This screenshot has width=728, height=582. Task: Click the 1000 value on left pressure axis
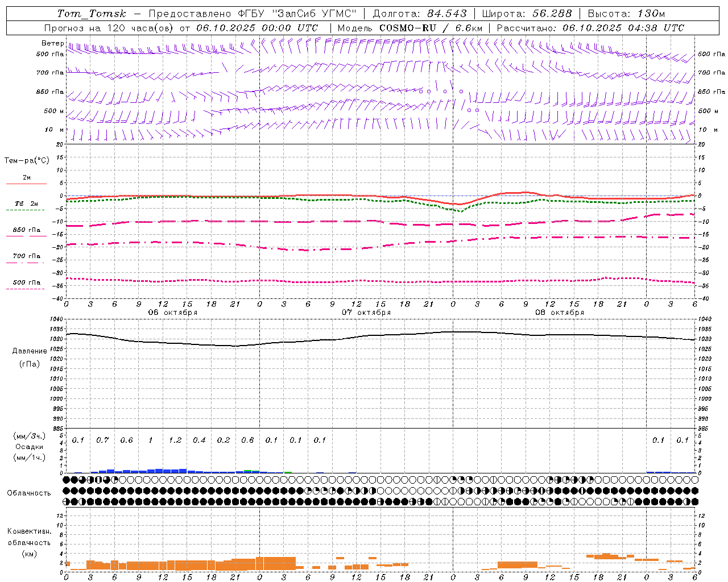(x=57, y=399)
